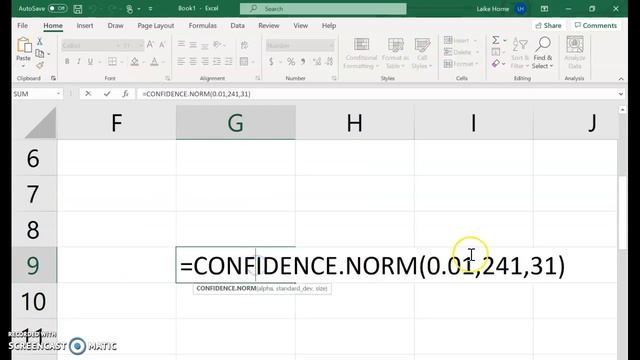Click the Borders icon in Font group
The height and width of the screenshot is (360, 640).
click(112, 62)
